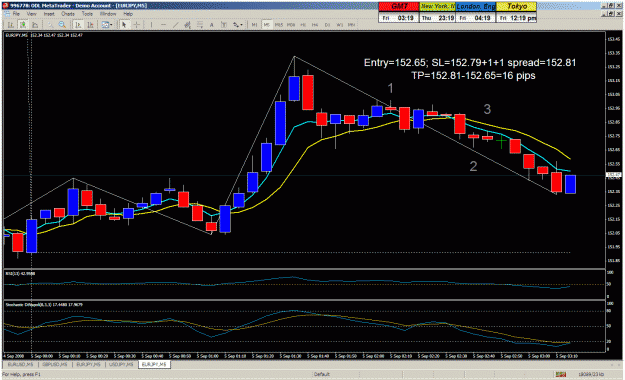
Task: Click the RSI(13) indicator label
Action: [x=20, y=274]
